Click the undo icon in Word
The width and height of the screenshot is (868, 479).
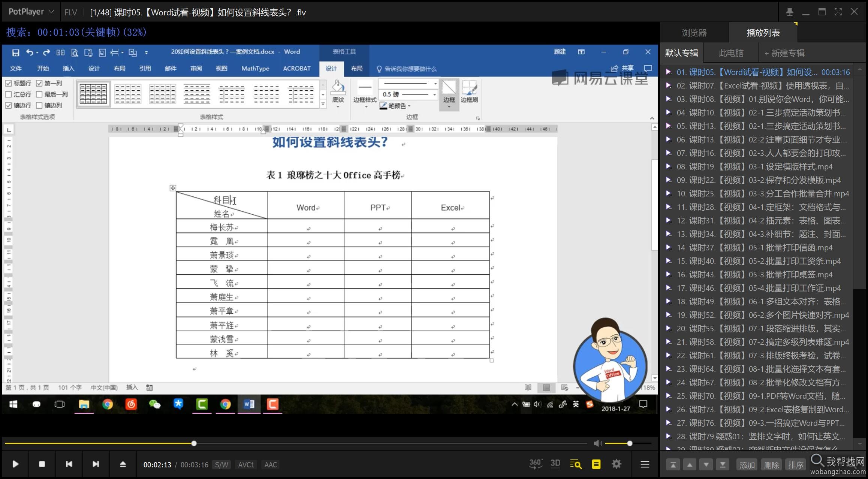click(30, 52)
